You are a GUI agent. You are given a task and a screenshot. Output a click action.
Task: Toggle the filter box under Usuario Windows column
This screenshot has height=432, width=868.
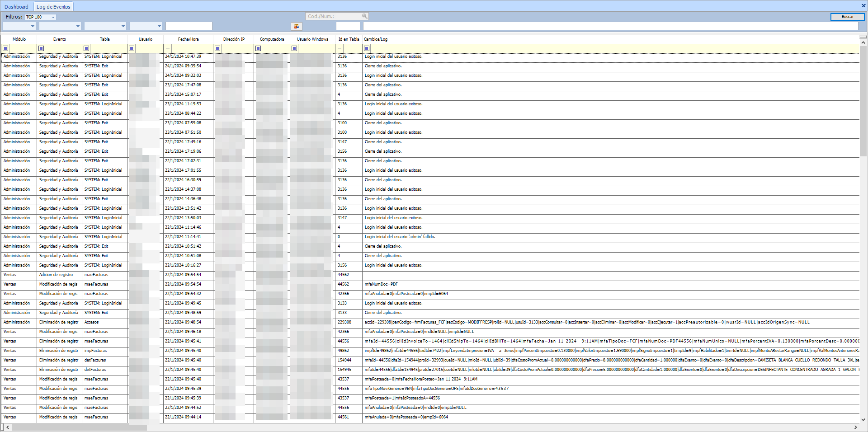coord(294,48)
